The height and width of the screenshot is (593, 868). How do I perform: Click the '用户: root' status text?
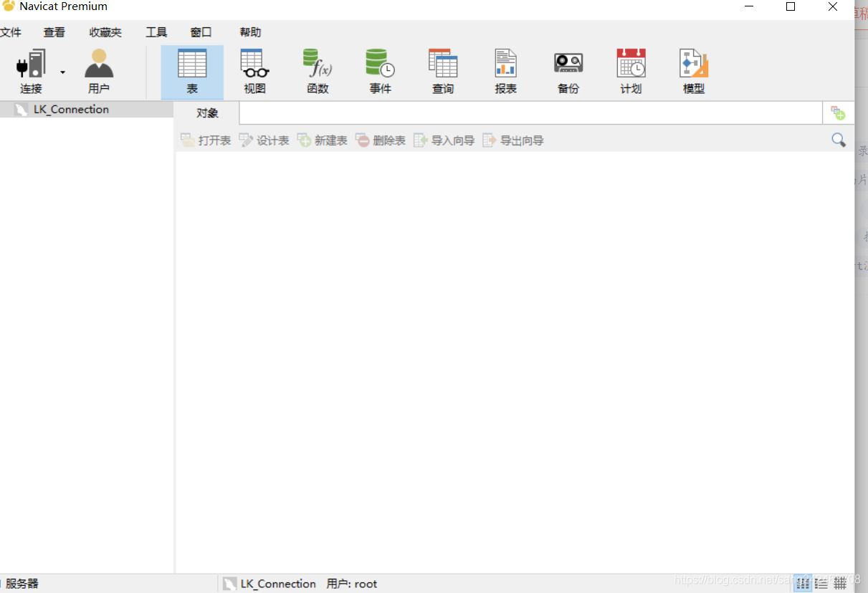point(352,584)
